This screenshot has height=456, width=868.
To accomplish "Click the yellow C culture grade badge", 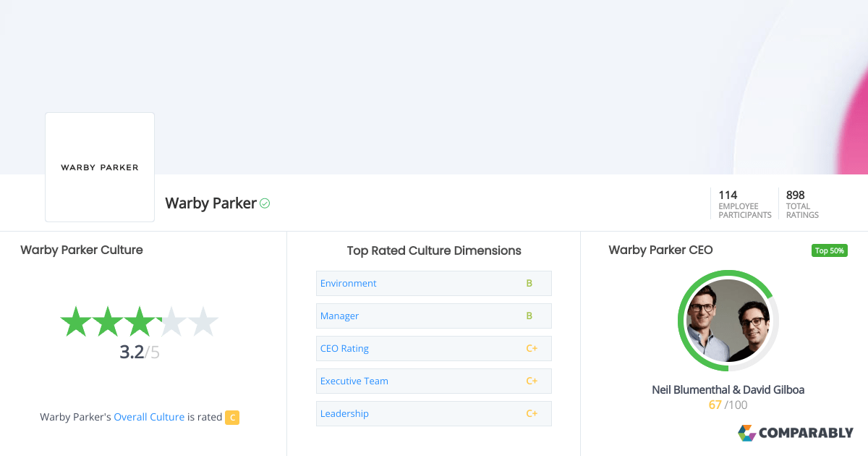I will (x=232, y=417).
